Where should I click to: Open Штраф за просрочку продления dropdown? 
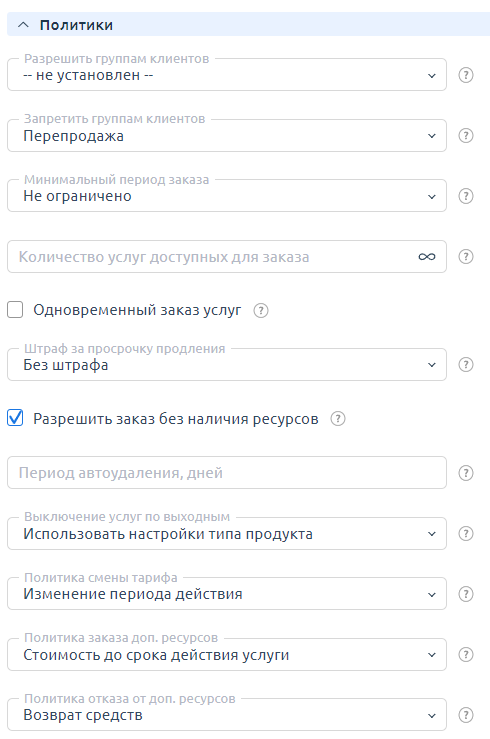[x=227, y=365]
